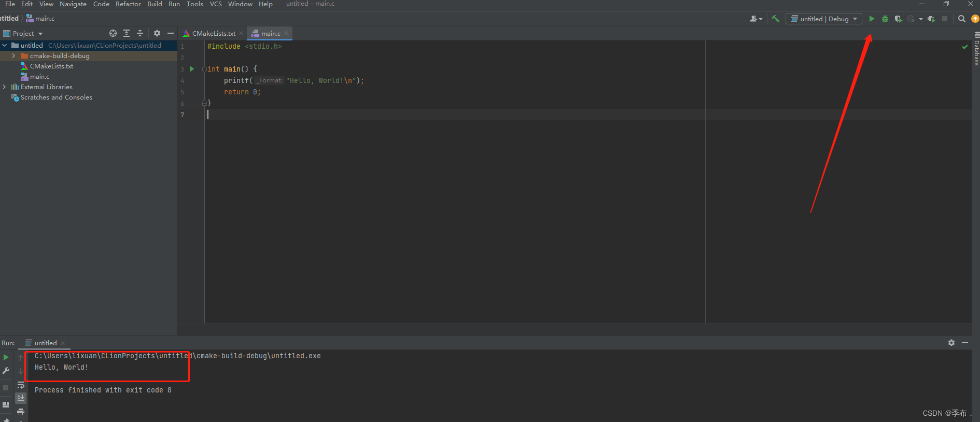
Task: Fold the main function at line 3
Action: pyautogui.click(x=204, y=69)
